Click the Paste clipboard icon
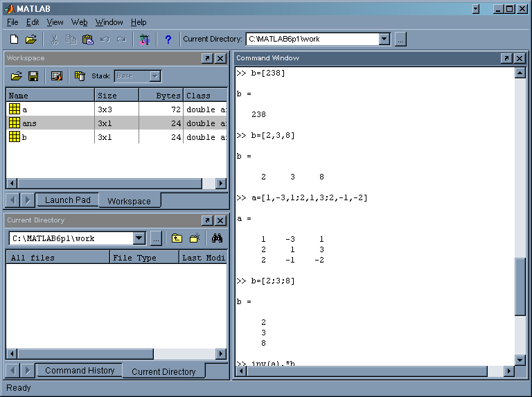Viewport: 532px width, 397px height. click(x=88, y=39)
